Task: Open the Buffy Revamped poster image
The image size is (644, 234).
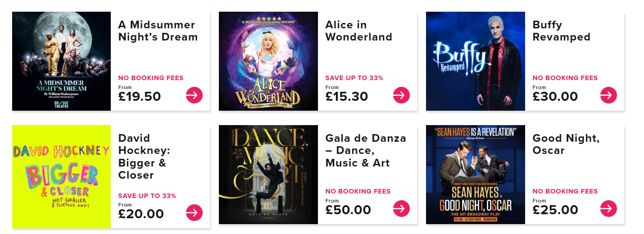Action: 476,61
